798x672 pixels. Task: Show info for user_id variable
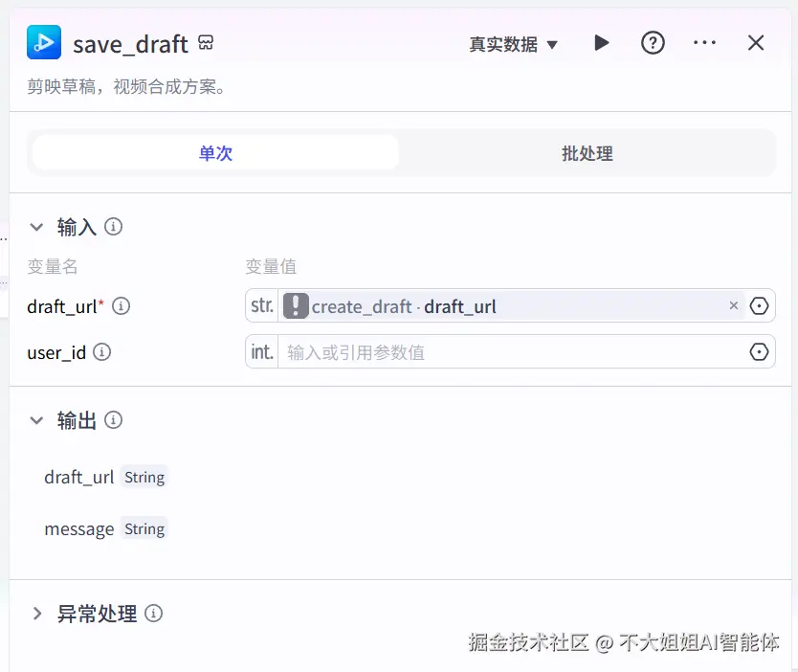click(101, 351)
